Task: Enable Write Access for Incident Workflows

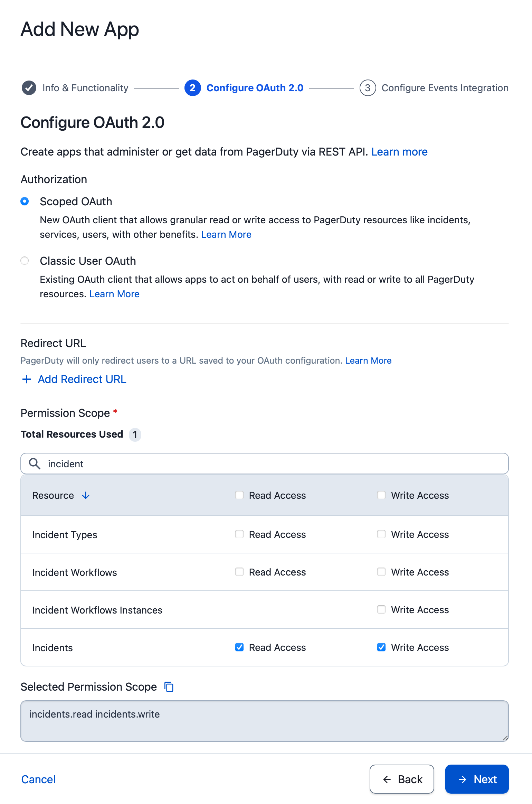Action: 381,572
